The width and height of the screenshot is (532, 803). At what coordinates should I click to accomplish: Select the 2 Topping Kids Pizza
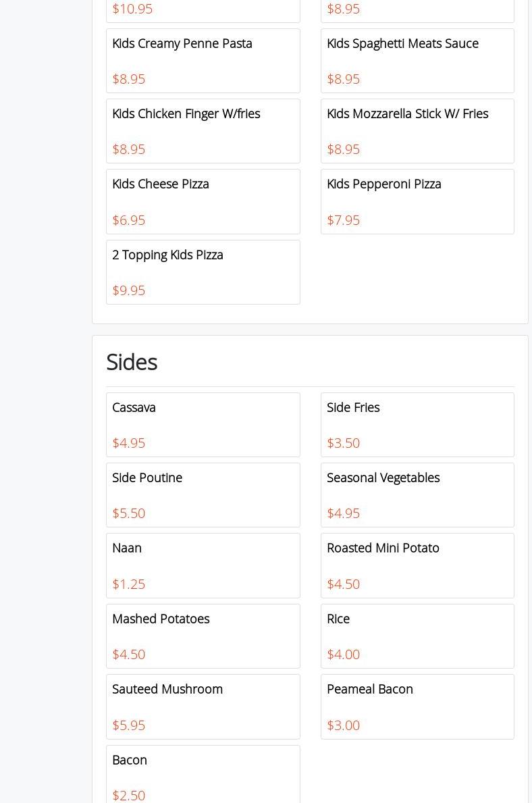(203, 272)
